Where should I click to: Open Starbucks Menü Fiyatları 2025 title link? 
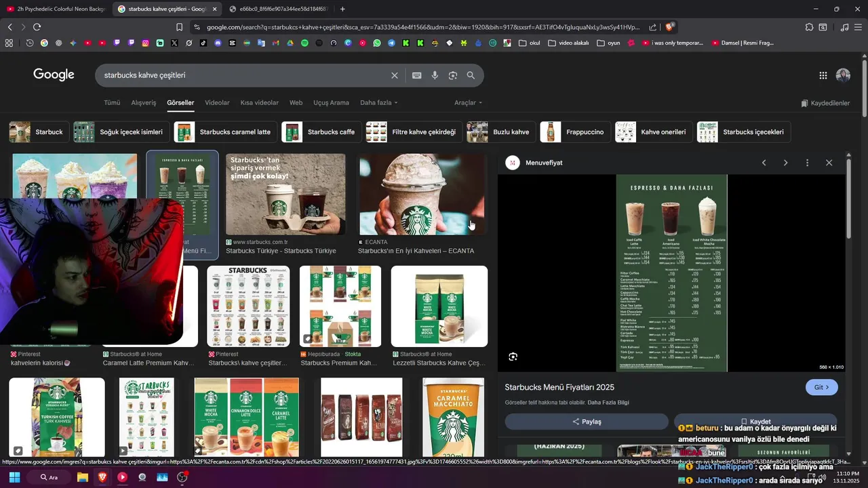pyautogui.click(x=559, y=387)
